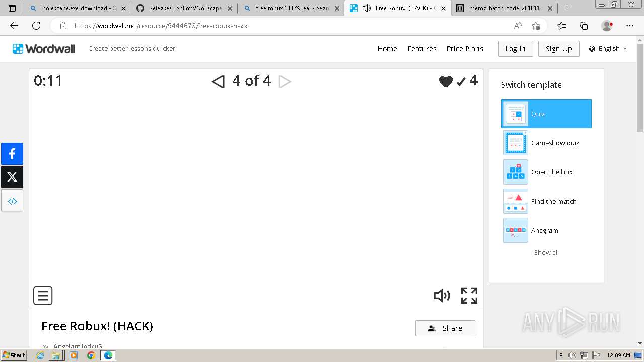Image resolution: width=644 pixels, height=362 pixels.
Task: View site information lock icon
Action: 63,26
